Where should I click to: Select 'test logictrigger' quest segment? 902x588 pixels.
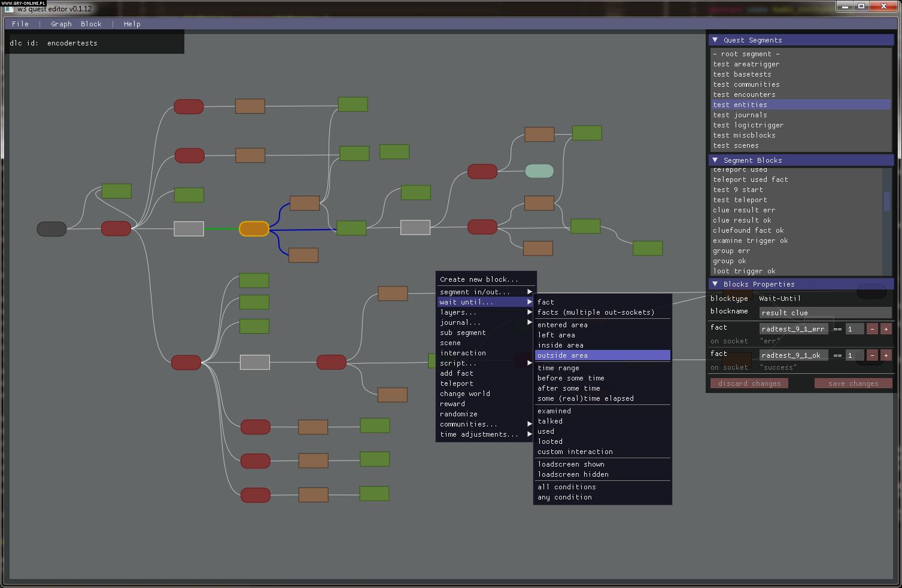point(748,125)
